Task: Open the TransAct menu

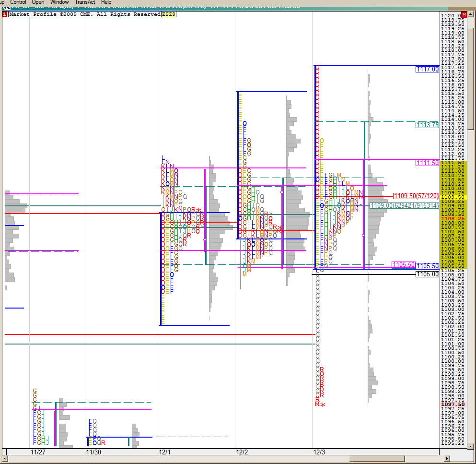Action: [85, 2]
